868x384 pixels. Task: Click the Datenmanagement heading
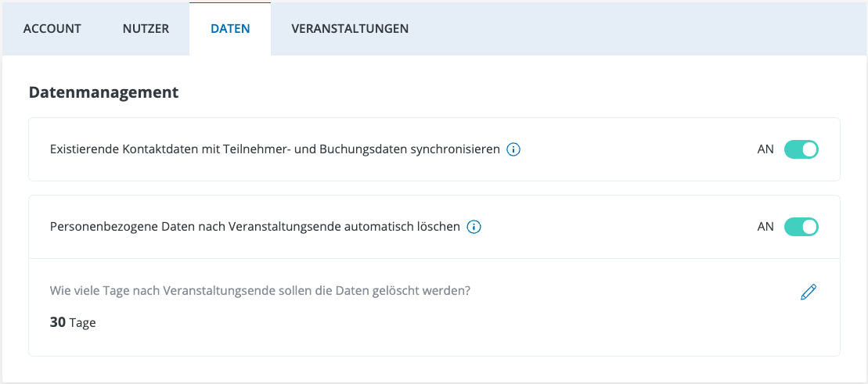point(103,92)
